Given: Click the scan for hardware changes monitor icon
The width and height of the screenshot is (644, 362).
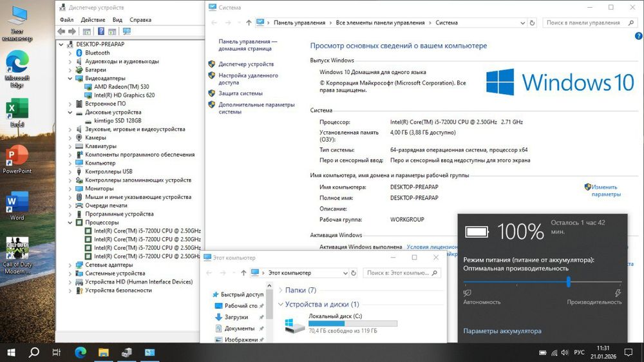Looking at the screenshot, I should (127, 31).
